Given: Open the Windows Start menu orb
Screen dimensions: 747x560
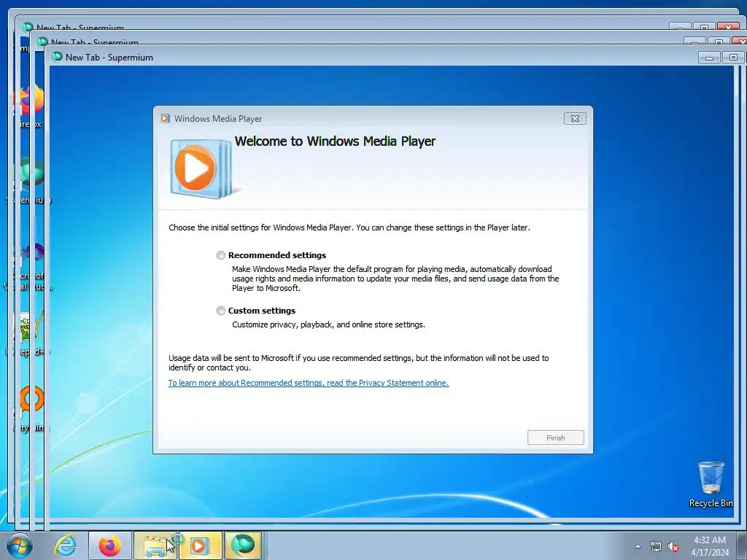Looking at the screenshot, I should pos(20,545).
